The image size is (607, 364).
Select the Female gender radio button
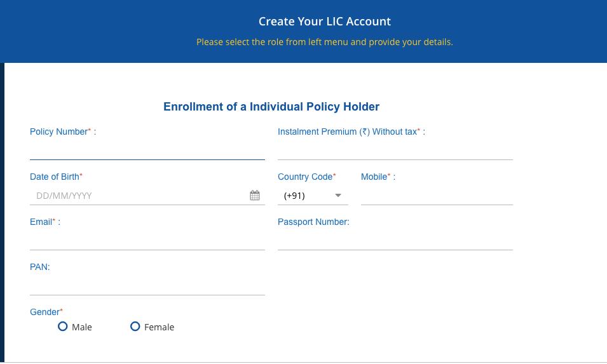tap(135, 327)
